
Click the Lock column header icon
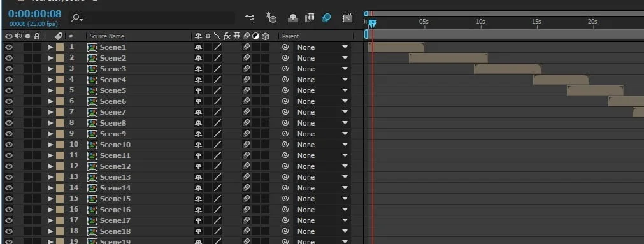(x=37, y=36)
